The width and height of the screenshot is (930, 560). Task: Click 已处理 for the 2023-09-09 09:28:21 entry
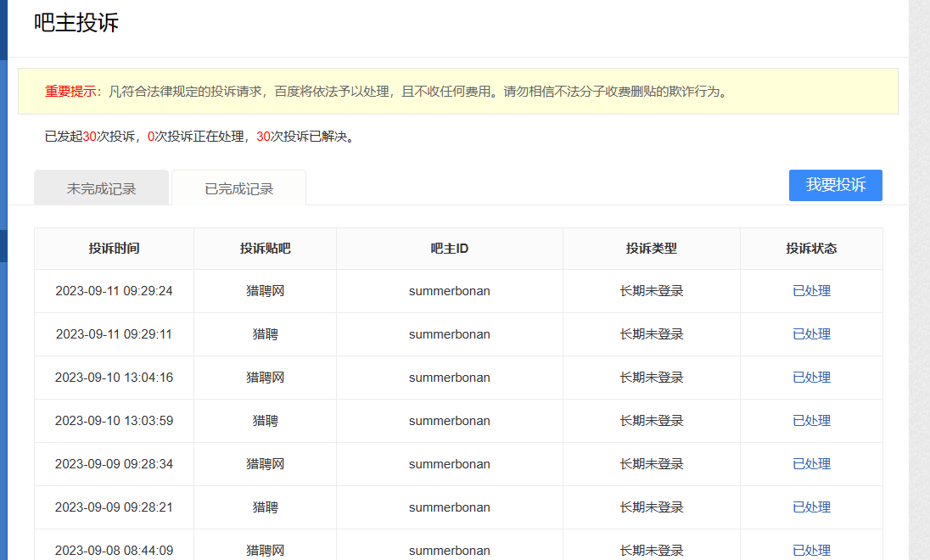pyautogui.click(x=811, y=507)
